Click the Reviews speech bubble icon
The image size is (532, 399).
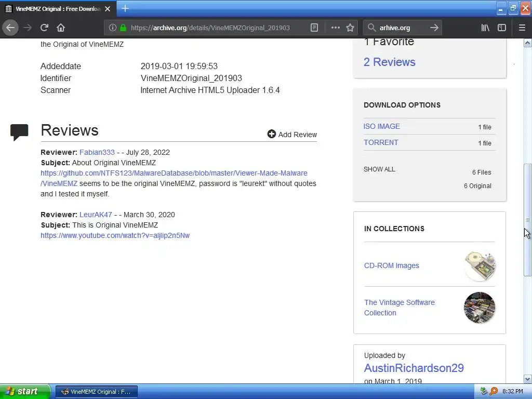coord(19,132)
